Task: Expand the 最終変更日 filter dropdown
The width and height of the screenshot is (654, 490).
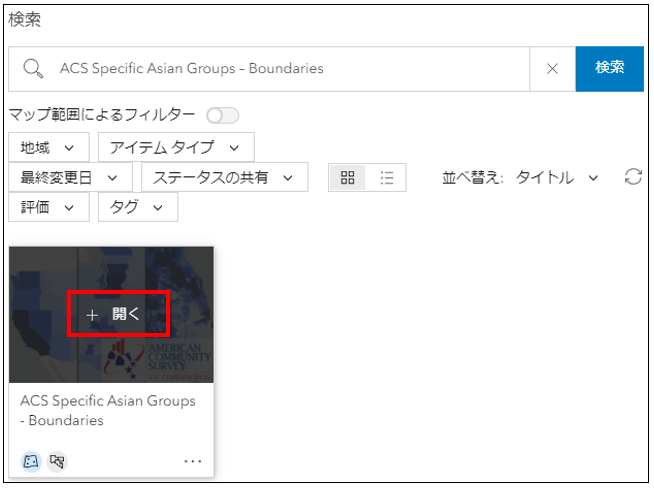Action: pos(70,178)
